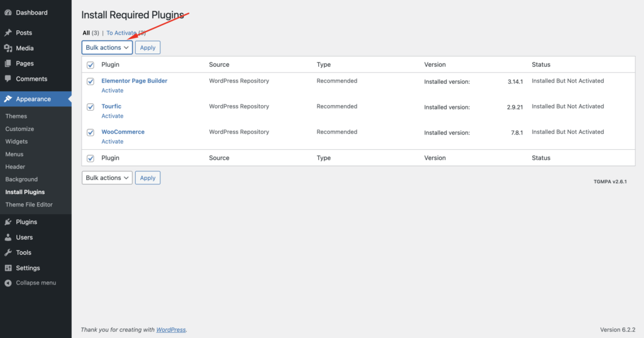Open Posts menu item label
Image resolution: width=644 pixels, height=338 pixels.
(24, 33)
